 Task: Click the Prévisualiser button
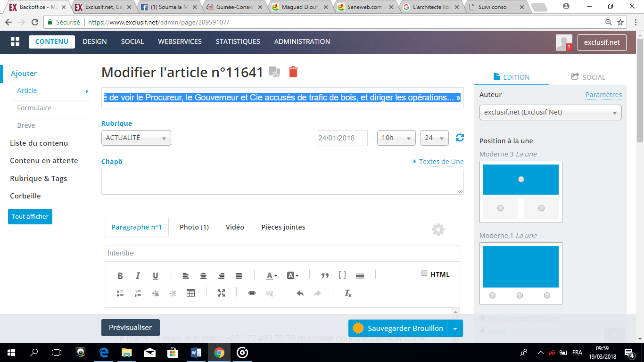131,328
